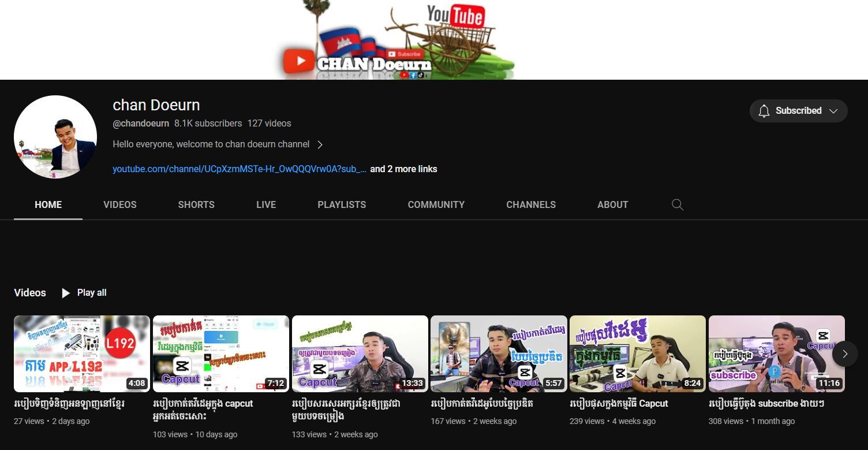The image size is (868, 450).
Task: Switch to the VIDEOS tab
Action: click(120, 204)
